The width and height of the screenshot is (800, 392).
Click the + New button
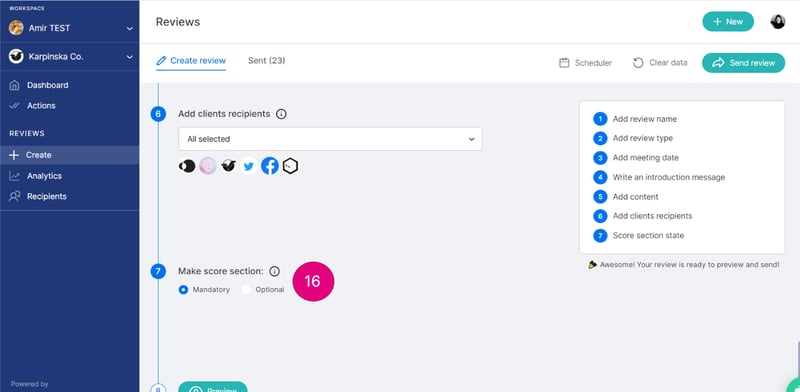pyautogui.click(x=728, y=21)
